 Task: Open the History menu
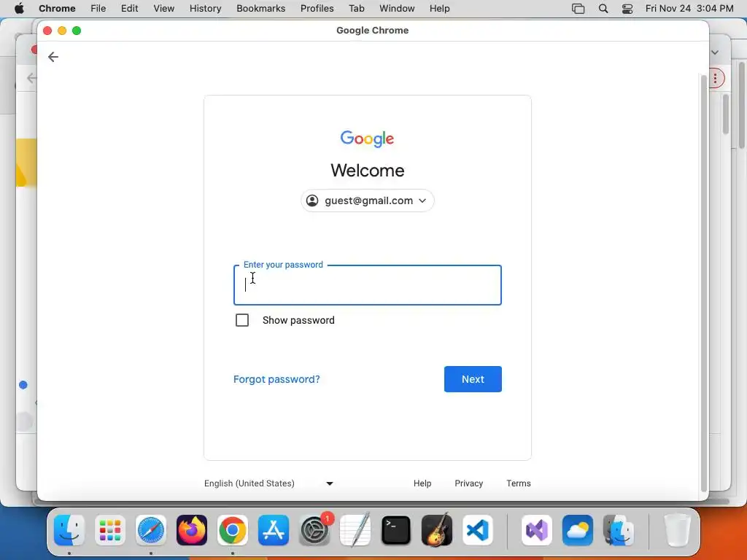[205, 8]
